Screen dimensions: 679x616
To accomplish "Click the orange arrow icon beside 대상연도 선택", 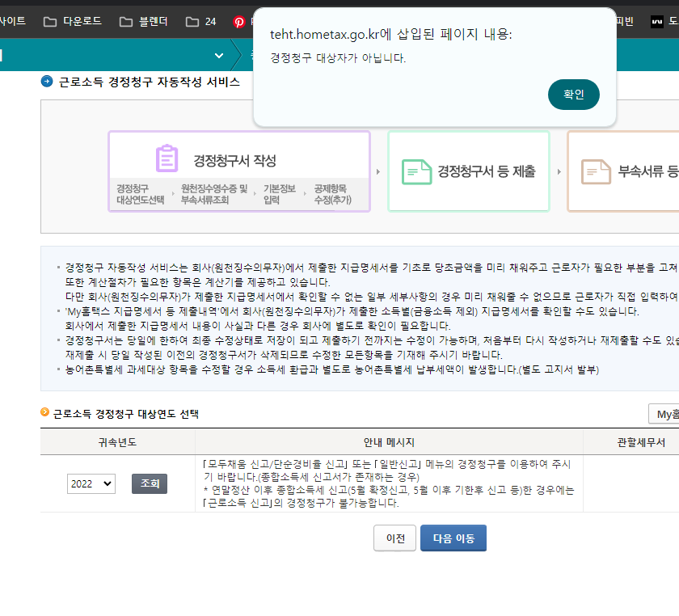I will [x=45, y=413].
